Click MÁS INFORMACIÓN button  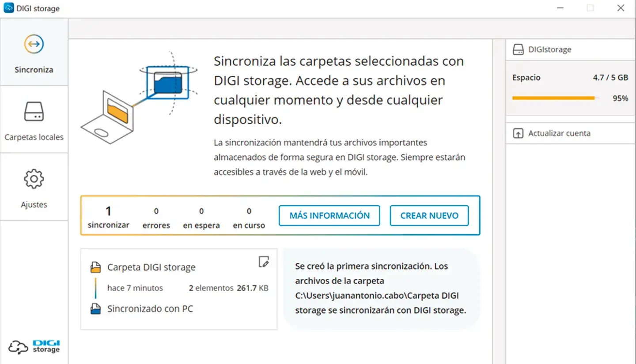click(x=329, y=216)
